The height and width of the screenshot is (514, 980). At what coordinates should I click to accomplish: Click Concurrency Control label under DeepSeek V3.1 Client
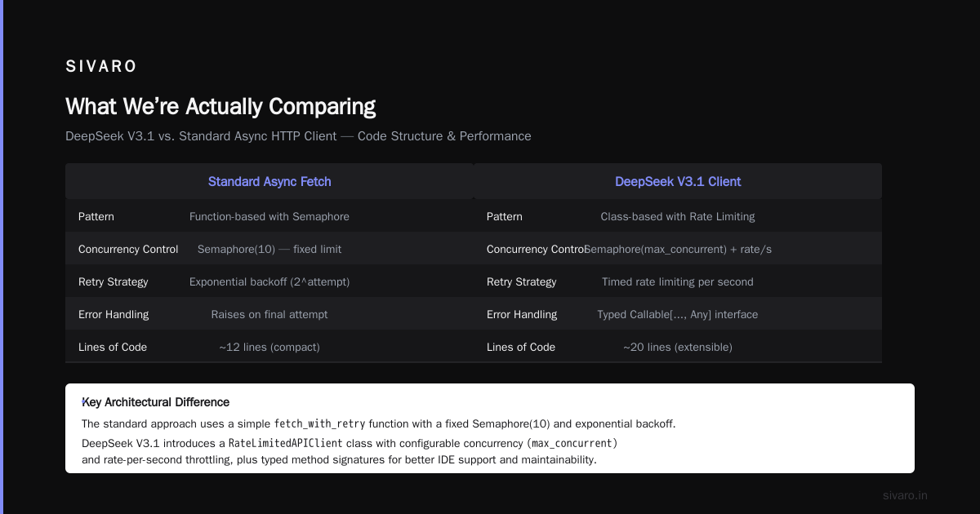coord(537,249)
